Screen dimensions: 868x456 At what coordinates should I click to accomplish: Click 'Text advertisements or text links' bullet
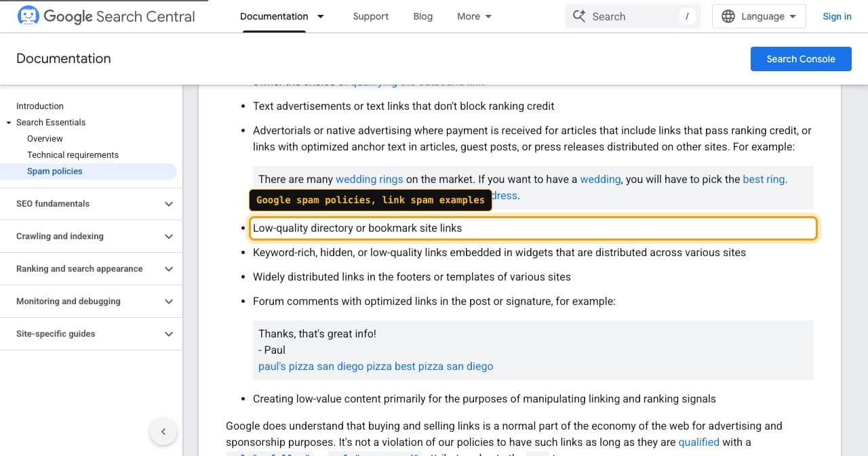coord(403,106)
